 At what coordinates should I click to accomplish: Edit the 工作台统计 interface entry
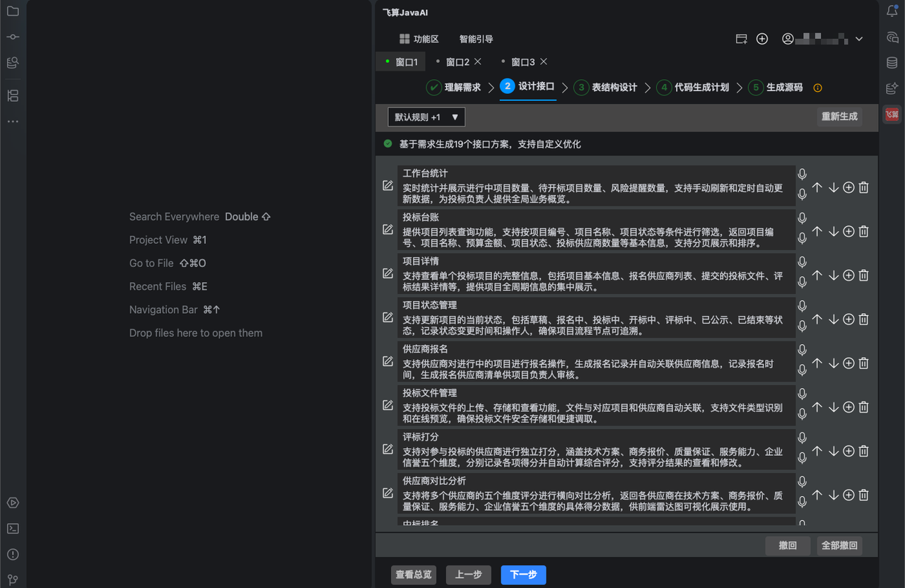387,185
